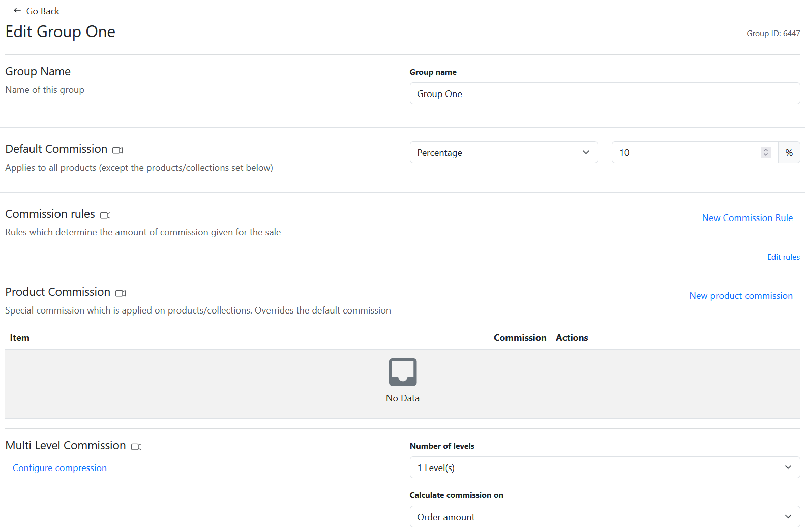Open video help icon beside Commission rules

[105, 215]
